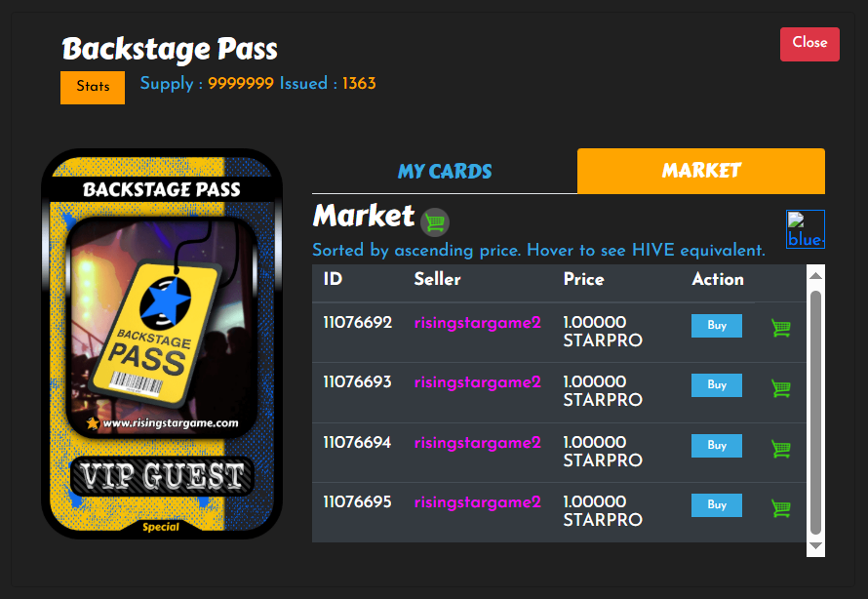
Task: Click the Price column header
Action: pos(583,279)
